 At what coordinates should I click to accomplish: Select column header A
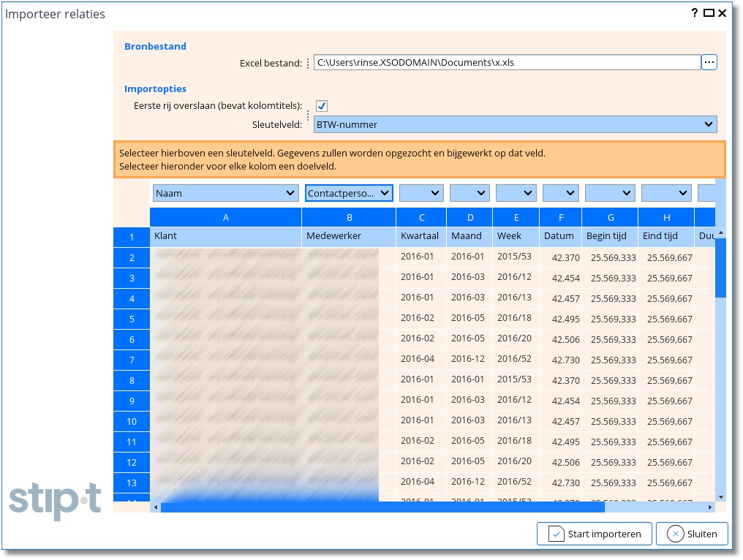[x=225, y=217]
